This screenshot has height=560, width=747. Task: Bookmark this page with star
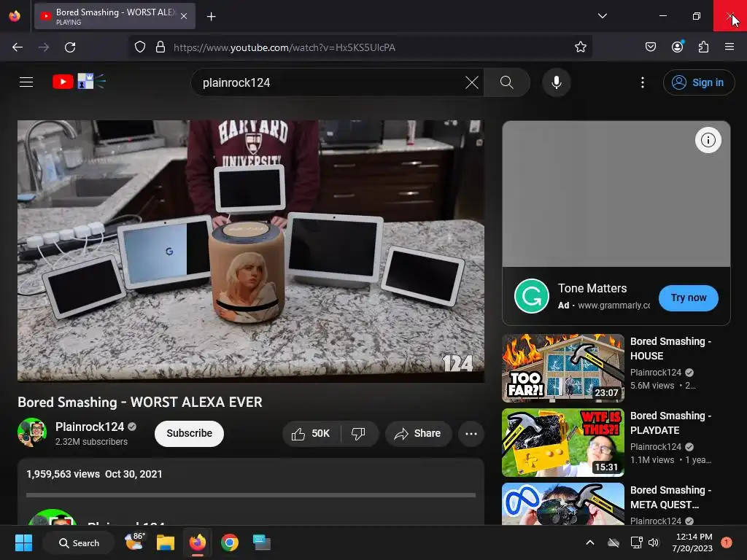(580, 47)
